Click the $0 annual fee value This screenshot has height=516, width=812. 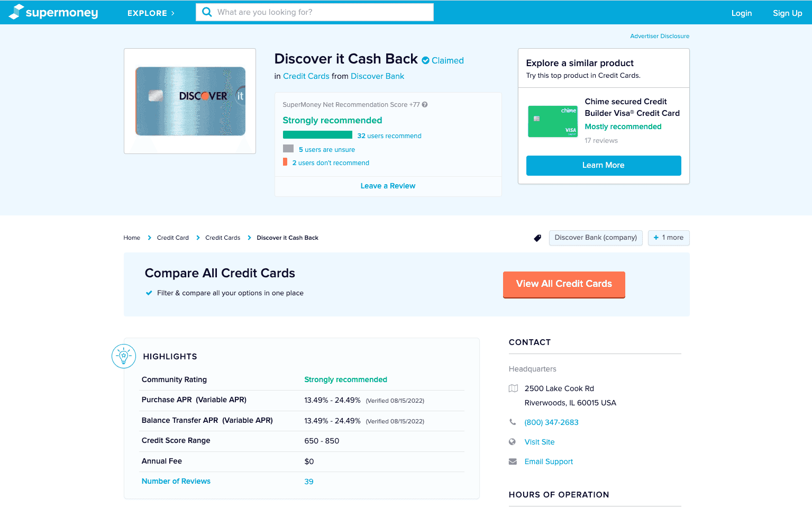click(309, 461)
